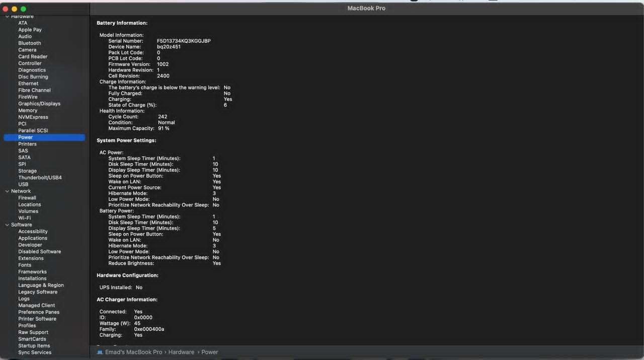Collapse the Software section chevron
Viewport: 644px width, 360px height.
pyautogui.click(x=7, y=225)
